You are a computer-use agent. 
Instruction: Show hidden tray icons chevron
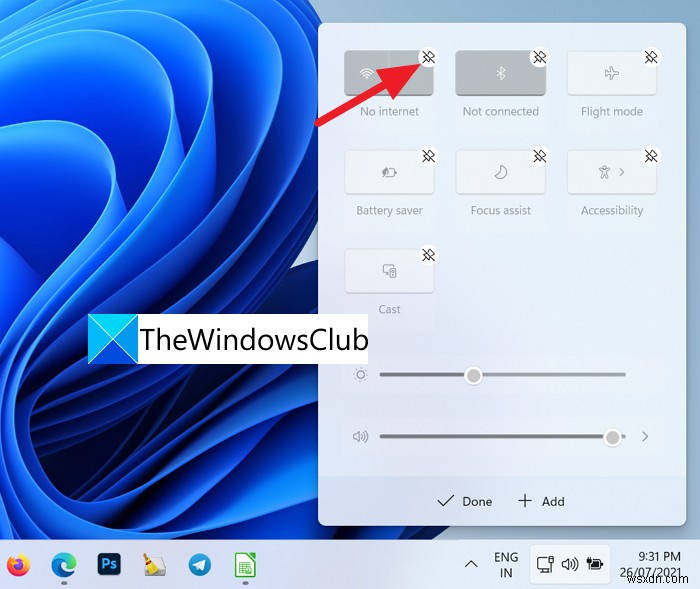471,564
